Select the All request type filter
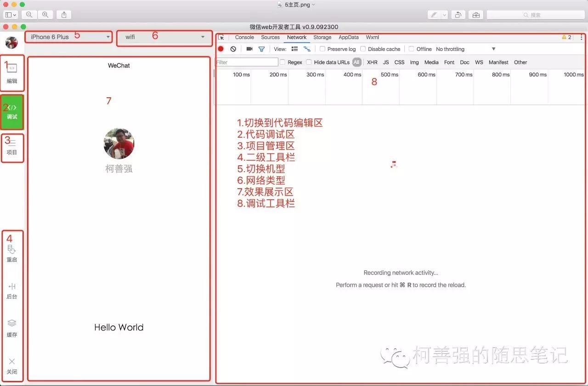588x386 pixels. pyautogui.click(x=357, y=62)
